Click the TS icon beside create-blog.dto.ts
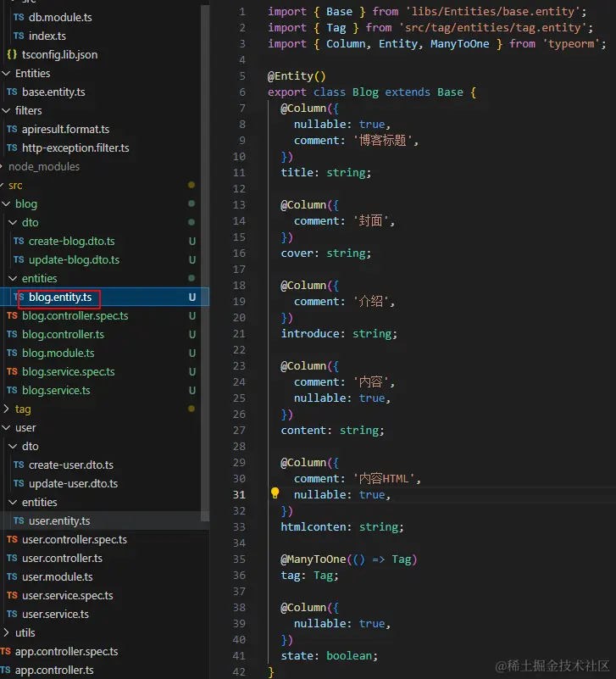The height and width of the screenshot is (679, 616). [19, 241]
